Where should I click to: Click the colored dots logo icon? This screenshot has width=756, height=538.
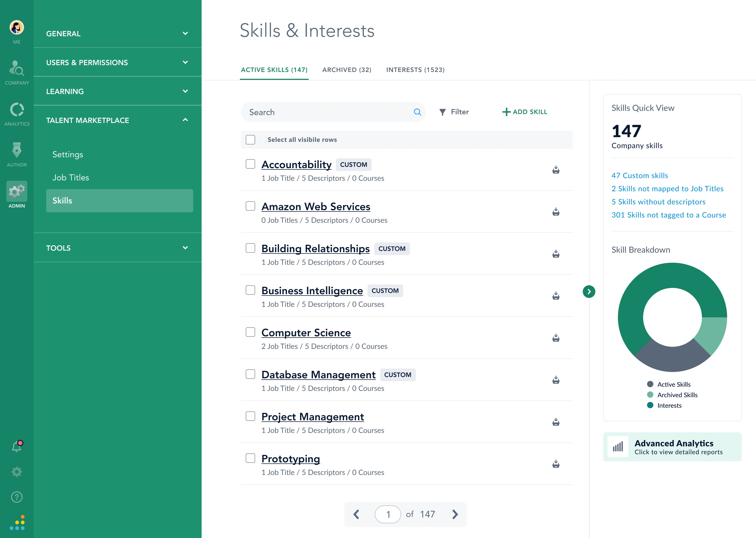[17, 523]
